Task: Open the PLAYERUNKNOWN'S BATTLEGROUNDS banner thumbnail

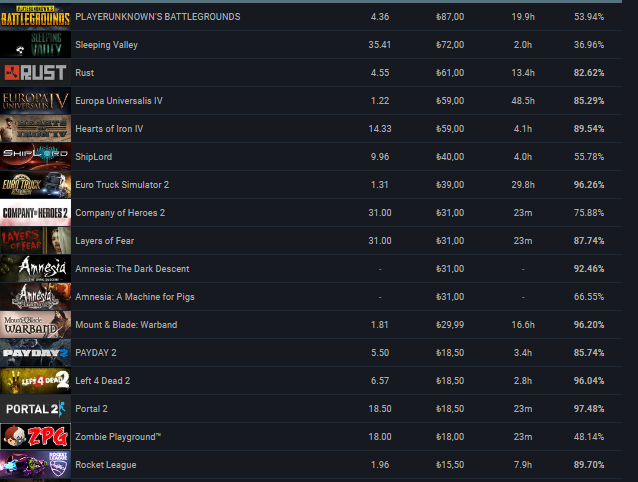Action: click(x=35, y=17)
